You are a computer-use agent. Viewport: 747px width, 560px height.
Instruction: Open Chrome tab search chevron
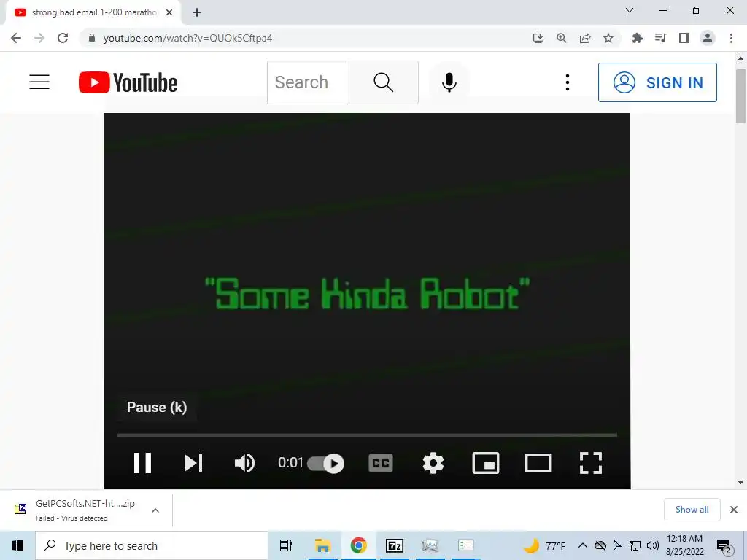(x=630, y=10)
